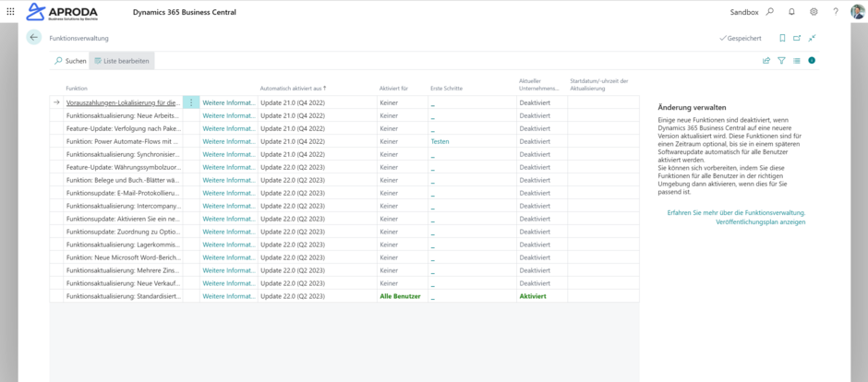Screen dimensions: 868x382
Task: Open the app launcher waffle menu
Action: click(x=10, y=12)
